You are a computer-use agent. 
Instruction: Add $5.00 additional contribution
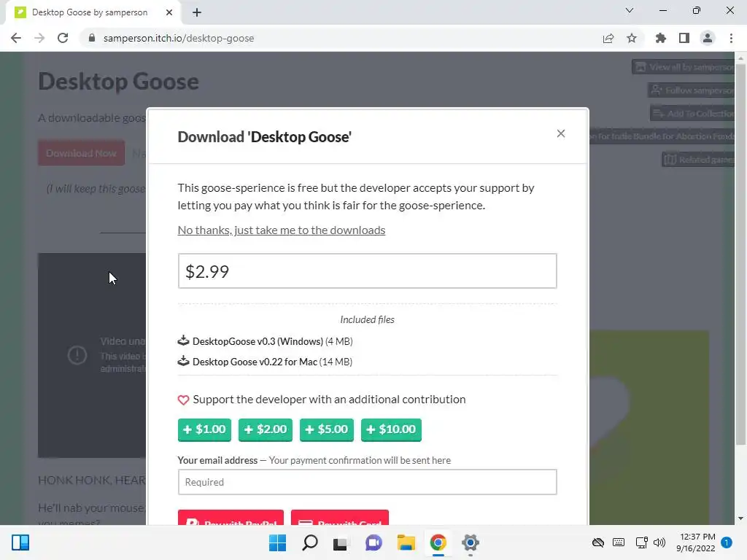pyautogui.click(x=327, y=429)
